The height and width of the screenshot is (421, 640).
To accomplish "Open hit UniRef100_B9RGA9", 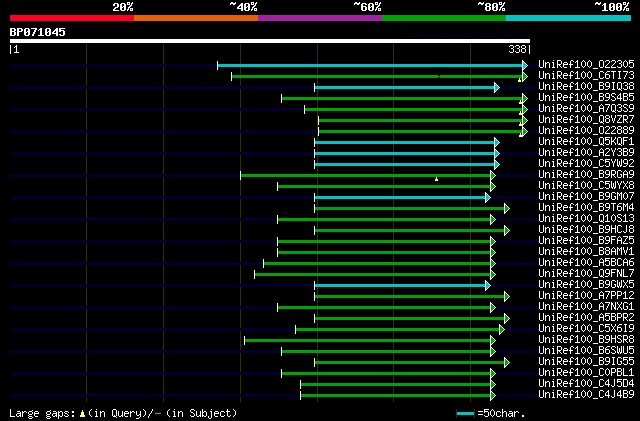I will (x=586, y=174).
